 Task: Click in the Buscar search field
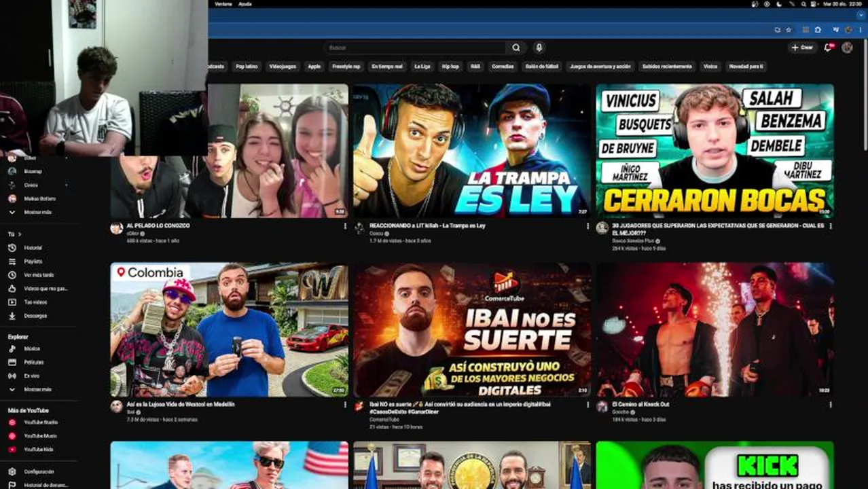(x=414, y=48)
